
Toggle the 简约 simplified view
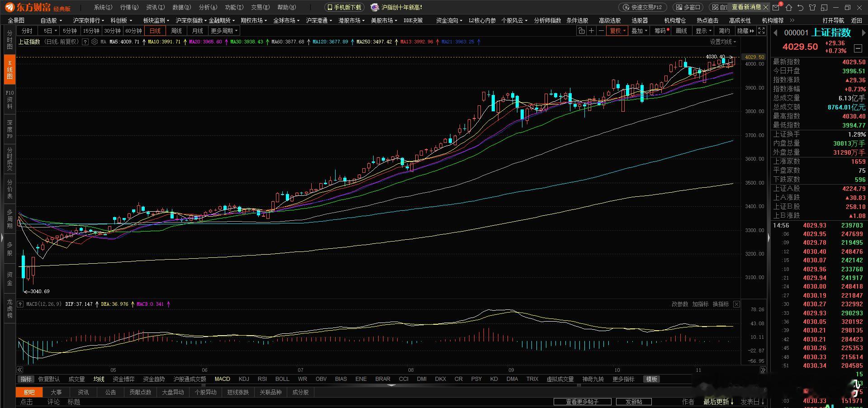(725, 31)
